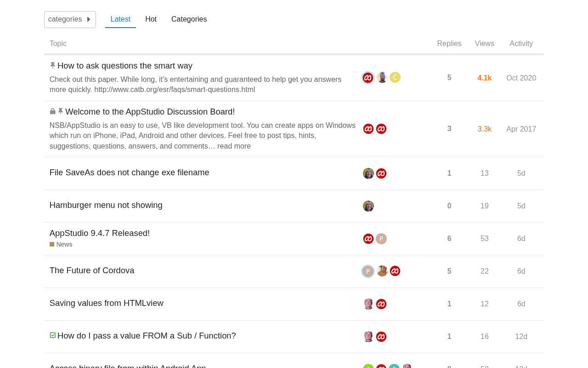
Task: Sort topics by Replies column
Action: point(449,44)
